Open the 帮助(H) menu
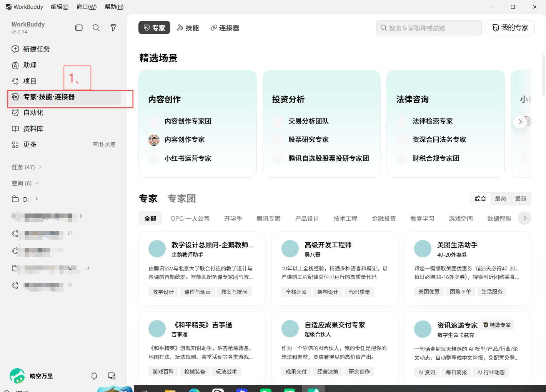This screenshot has width=546, height=392. [x=114, y=7]
